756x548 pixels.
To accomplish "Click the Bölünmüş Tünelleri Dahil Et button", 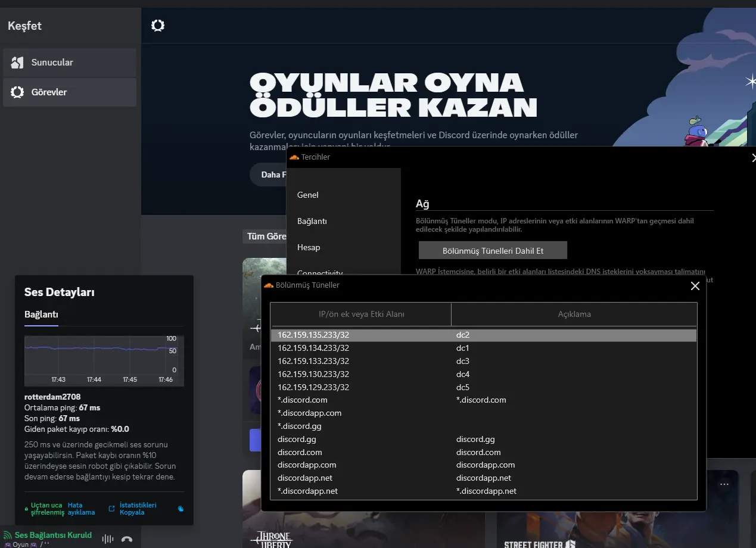I will click(x=493, y=251).
